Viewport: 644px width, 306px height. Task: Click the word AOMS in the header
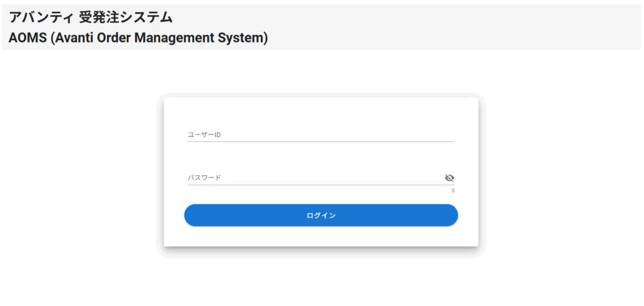(28, 38)
